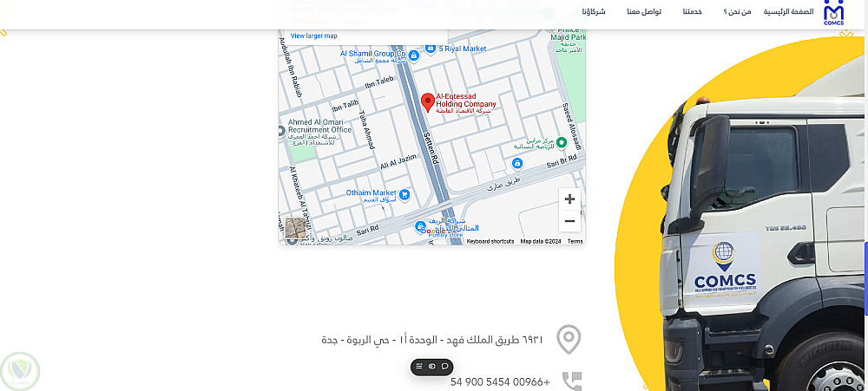Click the phone number 54 900 5454 00966+

point(500,381)
